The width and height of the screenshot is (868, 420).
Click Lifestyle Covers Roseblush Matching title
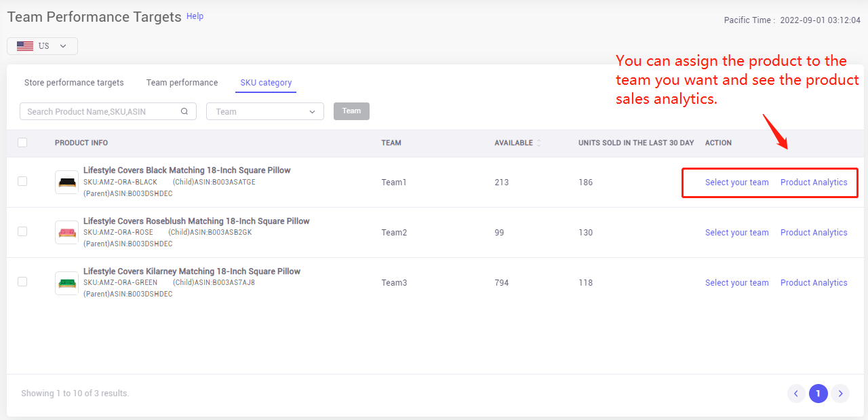[197, 221]
